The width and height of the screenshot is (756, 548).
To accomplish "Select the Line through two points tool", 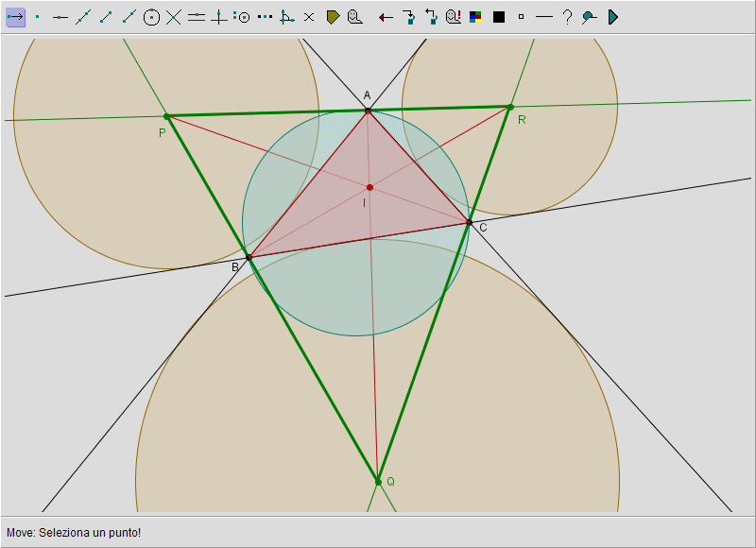I will pyautogui.click(x=83, y=17).
